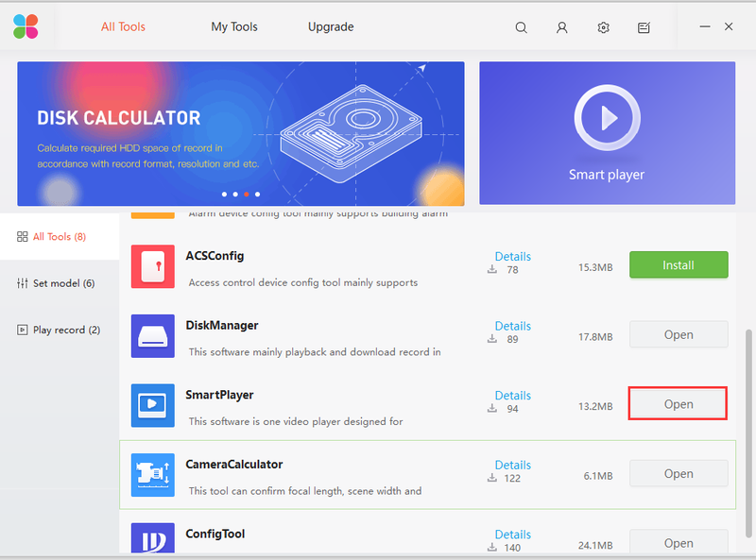Click the Set model sliders sidebar icon

click(x=22, y=283)
